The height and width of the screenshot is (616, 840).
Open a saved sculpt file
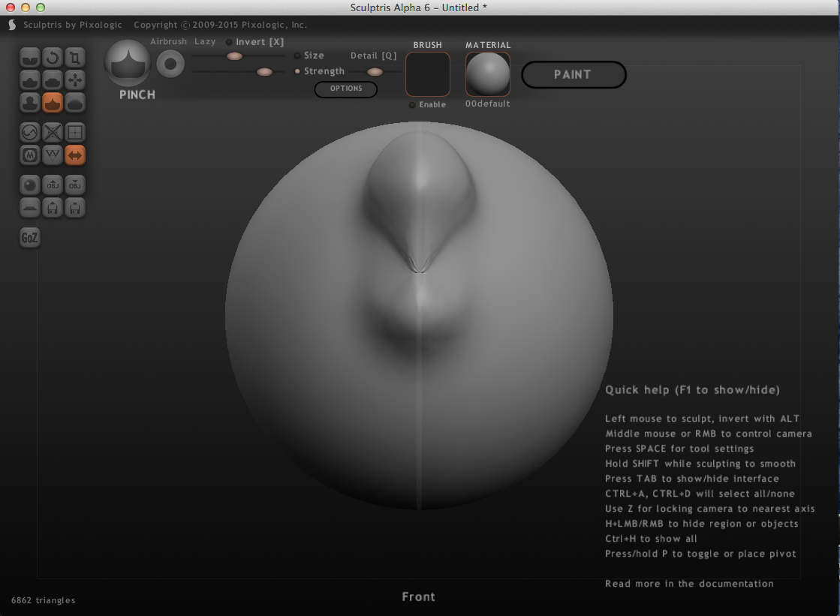point(53,208)
